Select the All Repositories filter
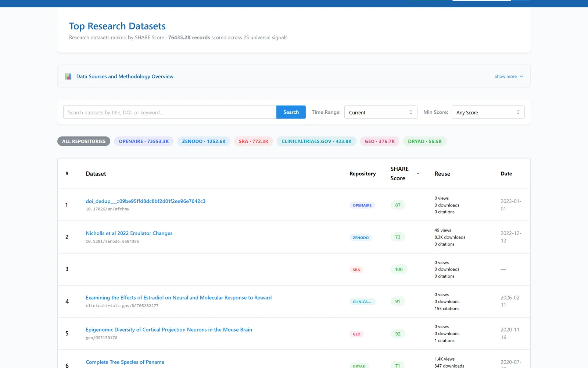Viewport: 588px width, 368px height. coord(84,141)
